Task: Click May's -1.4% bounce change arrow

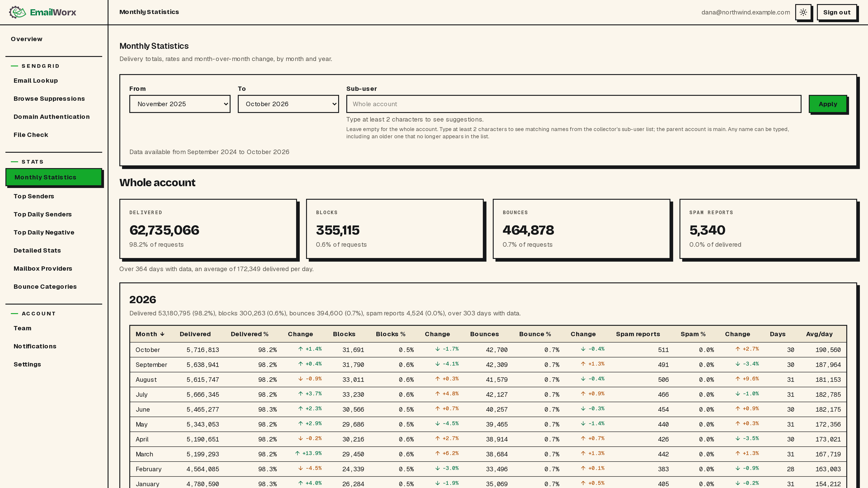Action: (x=583, y=424)
